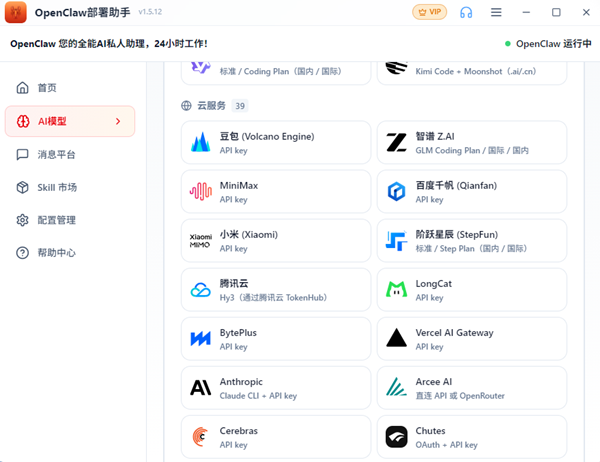Viewport: 600px width, 462px height.
Task: Click the globe icon beside 云服务
Action: click(x=186, y=106)
